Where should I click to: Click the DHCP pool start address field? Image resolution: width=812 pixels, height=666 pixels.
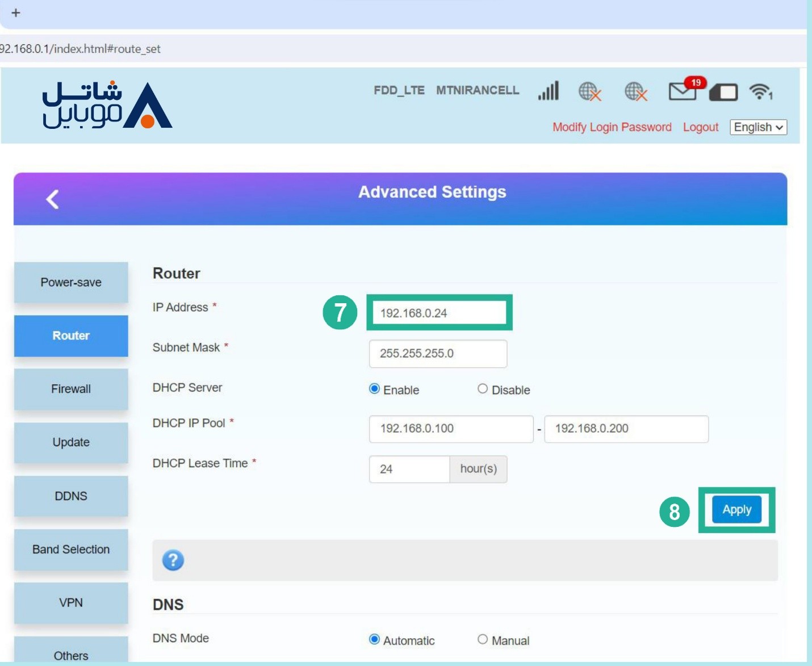click(x=451, y=429)
